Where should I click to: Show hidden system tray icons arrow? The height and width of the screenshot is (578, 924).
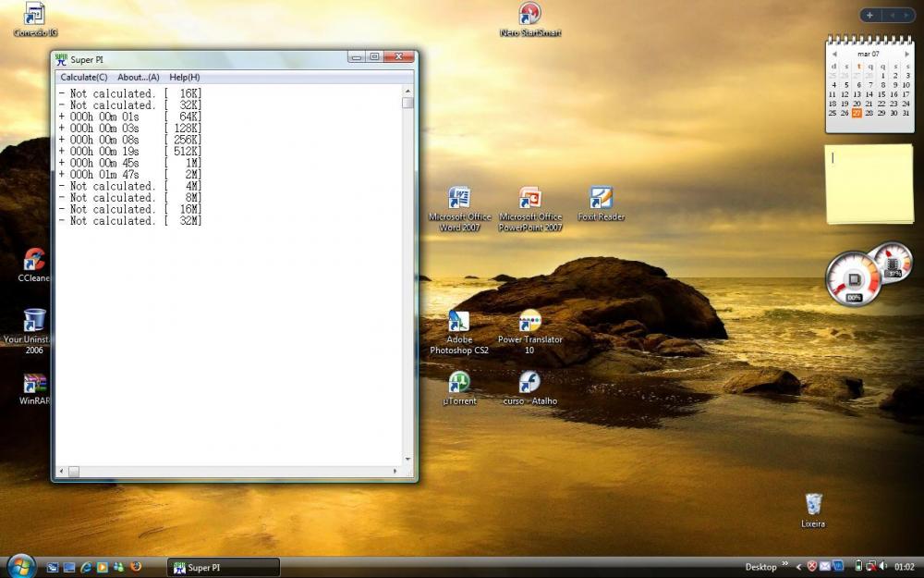coord(799,566)
